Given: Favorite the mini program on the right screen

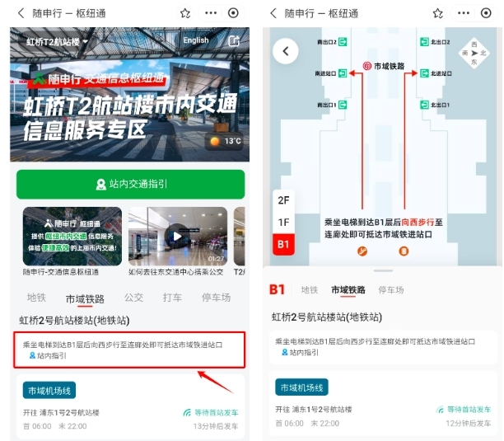Looking at the screenshot, I should (x=438, y=13).
